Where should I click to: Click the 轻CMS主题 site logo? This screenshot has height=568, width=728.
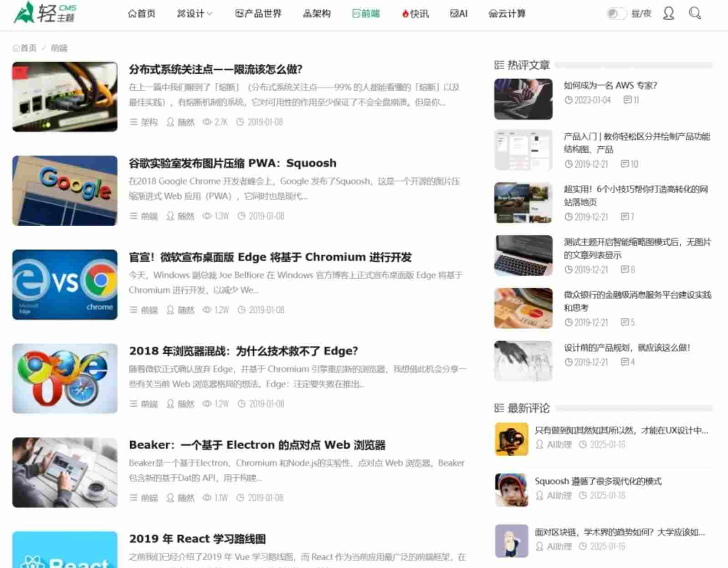[x=45, y=13]
